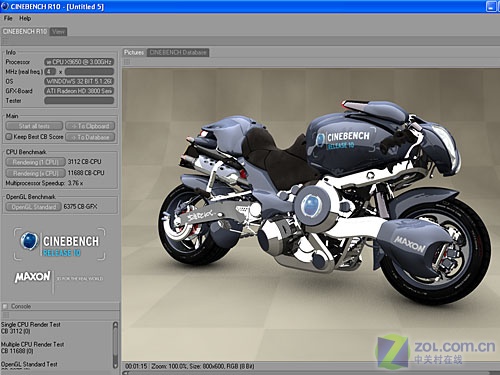
Task: Click 'OpenGL Standard Test' console line
Action: click(x=29, y=364)
